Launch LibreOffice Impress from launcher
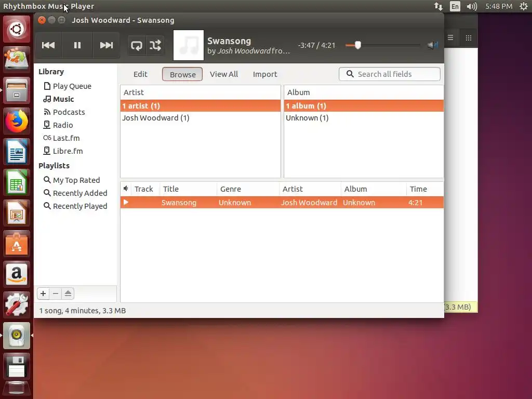Screen dimensions: 532x399 point(17,212)
